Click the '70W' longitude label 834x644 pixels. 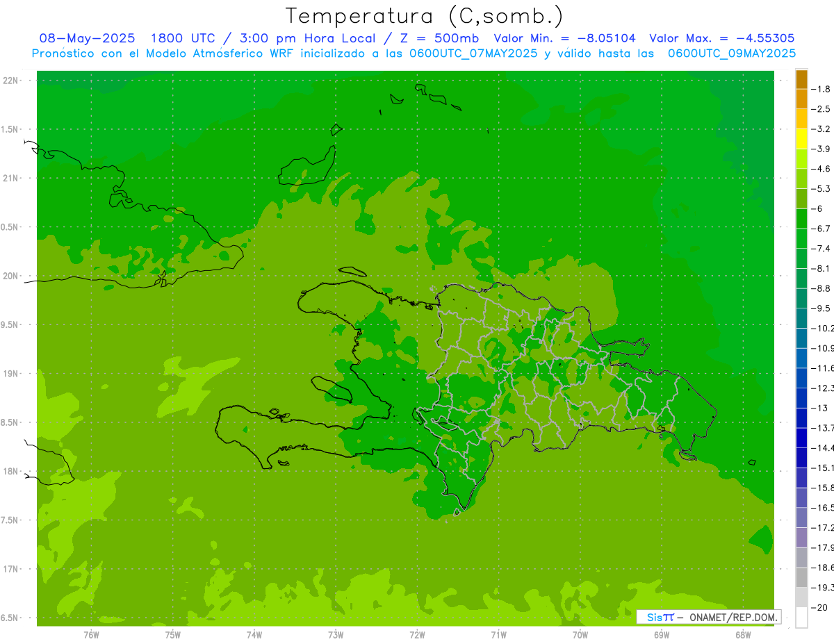[x=580, y=634]
